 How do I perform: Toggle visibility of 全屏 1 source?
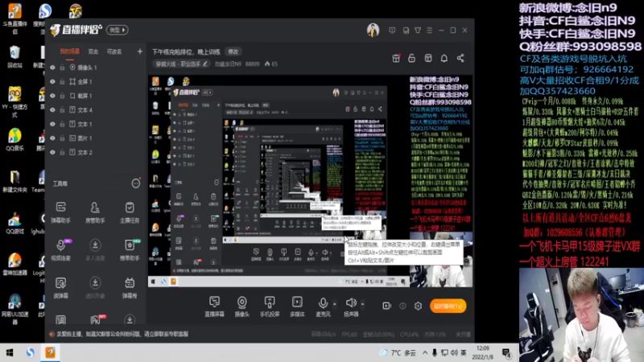click(x=52, y=82)
